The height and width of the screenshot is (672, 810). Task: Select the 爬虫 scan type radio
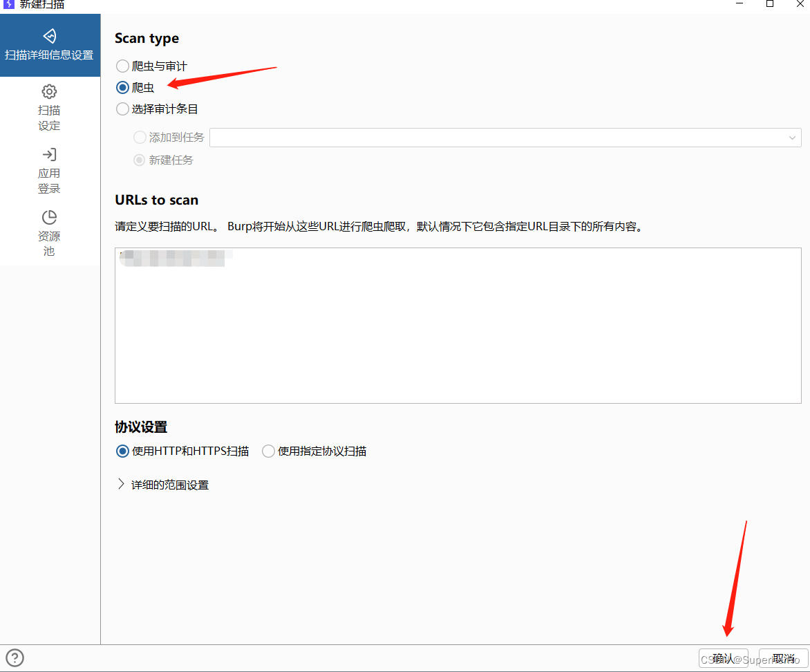pyautogui.click(x=122, y=87)
